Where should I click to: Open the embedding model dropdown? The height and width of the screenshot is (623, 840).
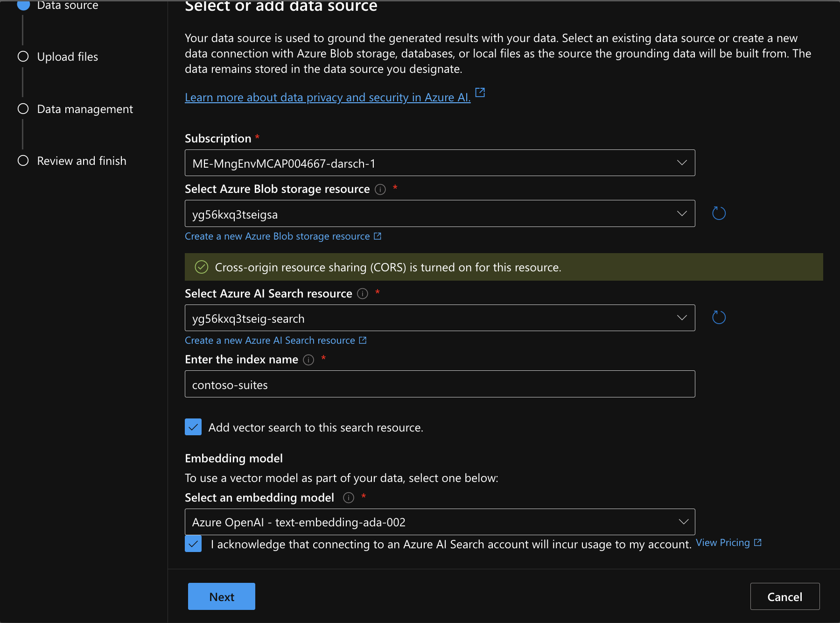coord(440,522)
